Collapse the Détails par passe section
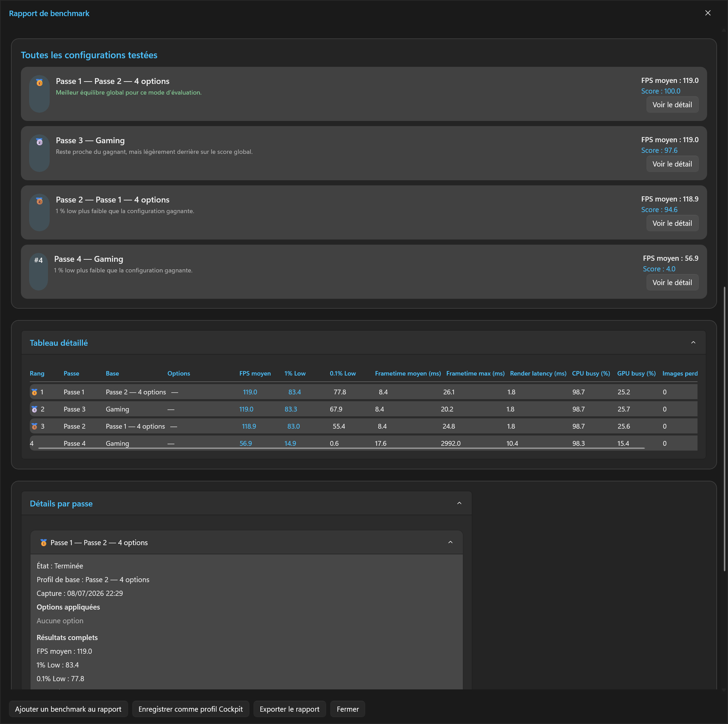This screenshot has width=728, height=724. pyautogui.click(x=459, y=503)
